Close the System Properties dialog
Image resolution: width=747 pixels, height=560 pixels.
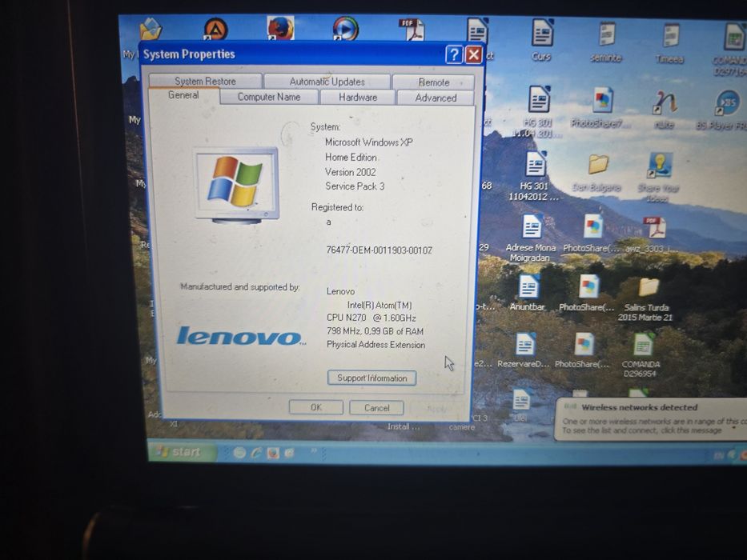pyautogui.click(x=473, y=55)
